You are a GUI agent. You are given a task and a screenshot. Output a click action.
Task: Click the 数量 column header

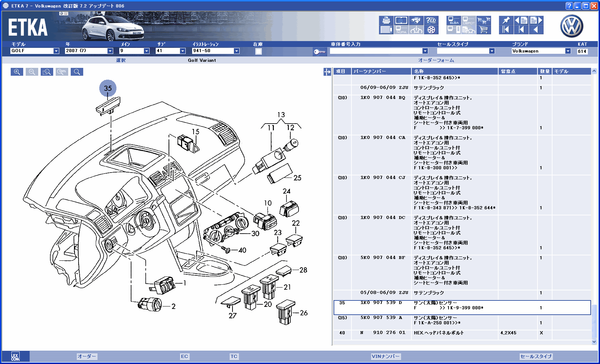[x=545, y=71]
